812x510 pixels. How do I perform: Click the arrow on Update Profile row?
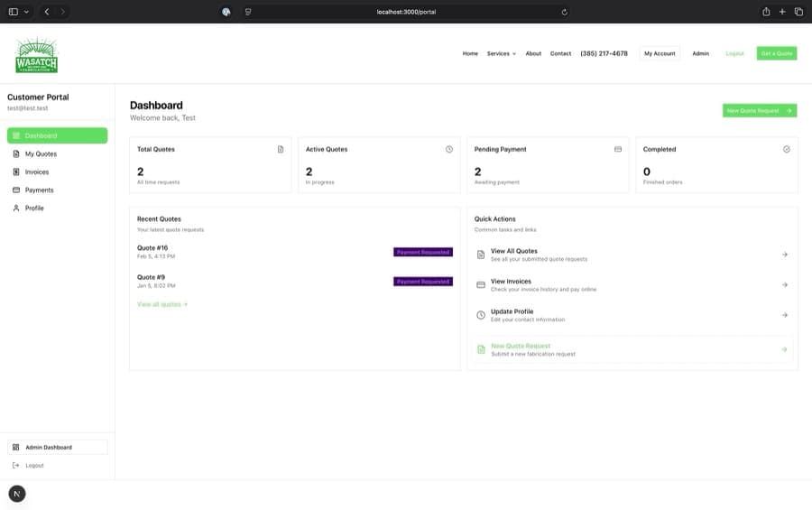[x=785, y=315]
